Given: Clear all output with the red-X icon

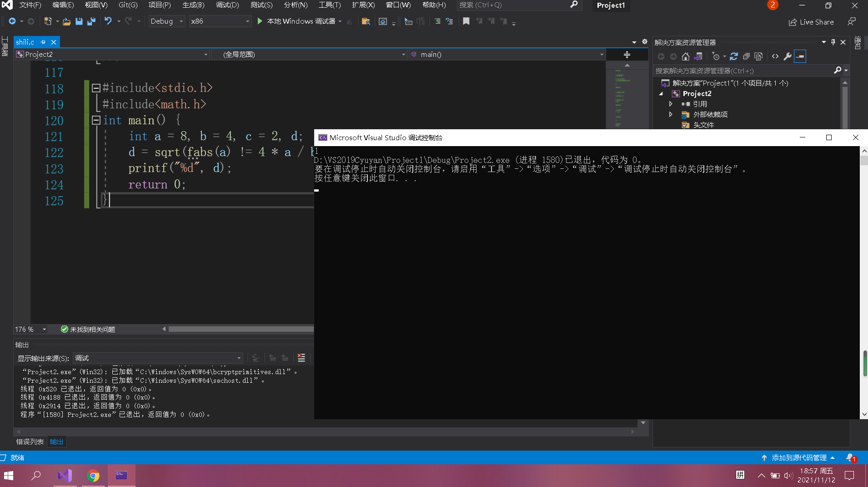Looking at the screenshot, I should [x=301, y=358].
